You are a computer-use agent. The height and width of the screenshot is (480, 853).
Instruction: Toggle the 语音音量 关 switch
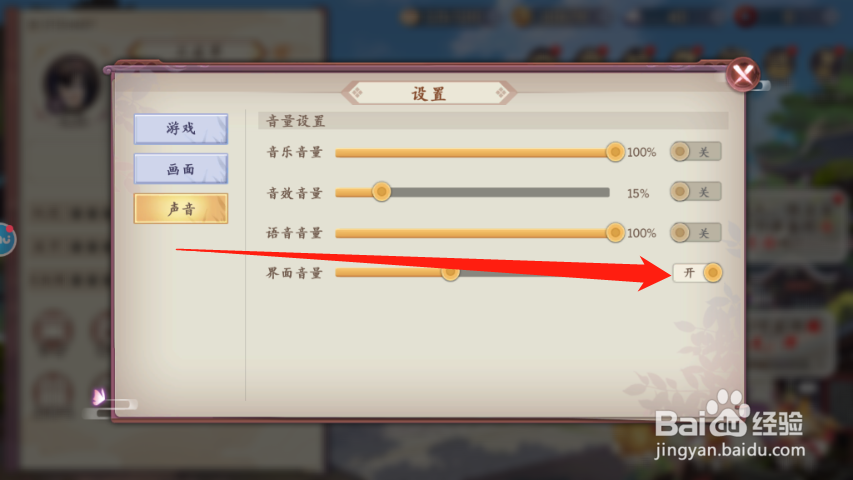coord(695,233)
